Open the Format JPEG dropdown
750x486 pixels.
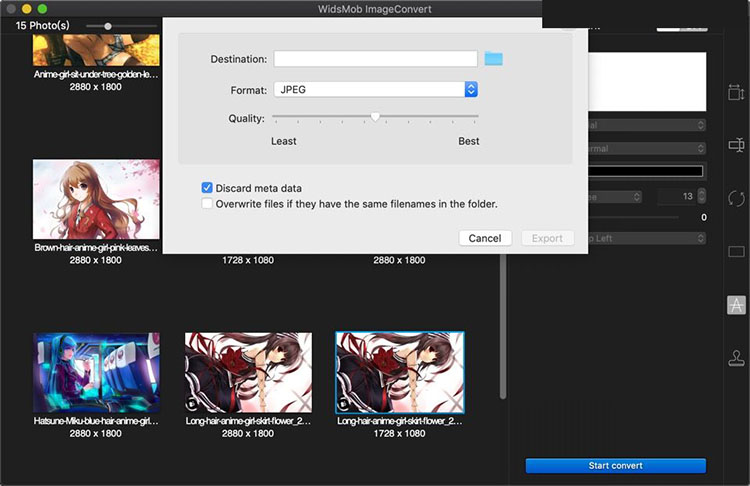tap(375, 89)
